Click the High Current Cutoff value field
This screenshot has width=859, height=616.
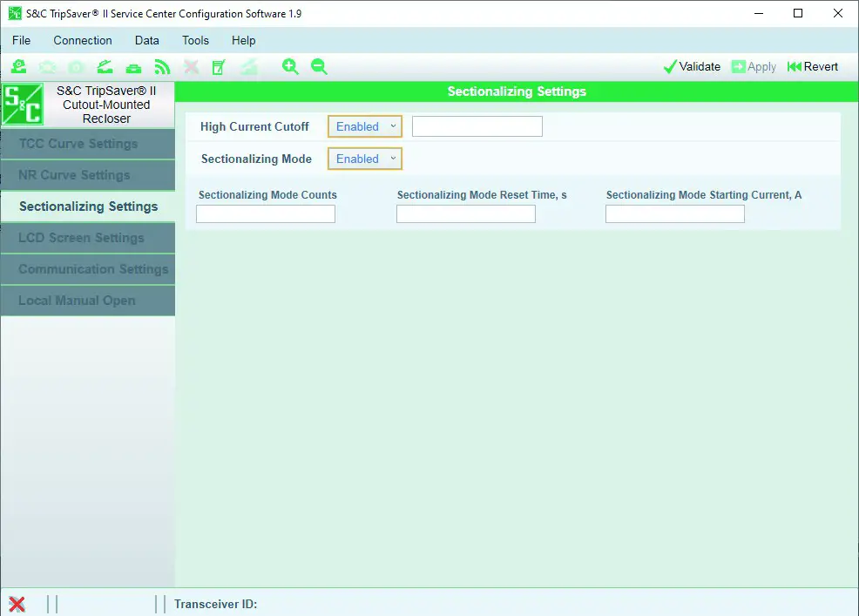click(477, 126)
